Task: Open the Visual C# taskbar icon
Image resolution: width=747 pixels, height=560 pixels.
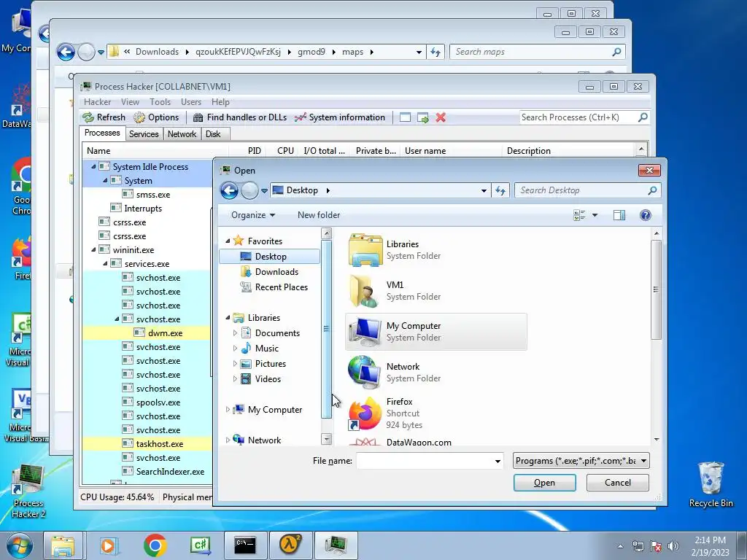Action: tap(200, 545)
